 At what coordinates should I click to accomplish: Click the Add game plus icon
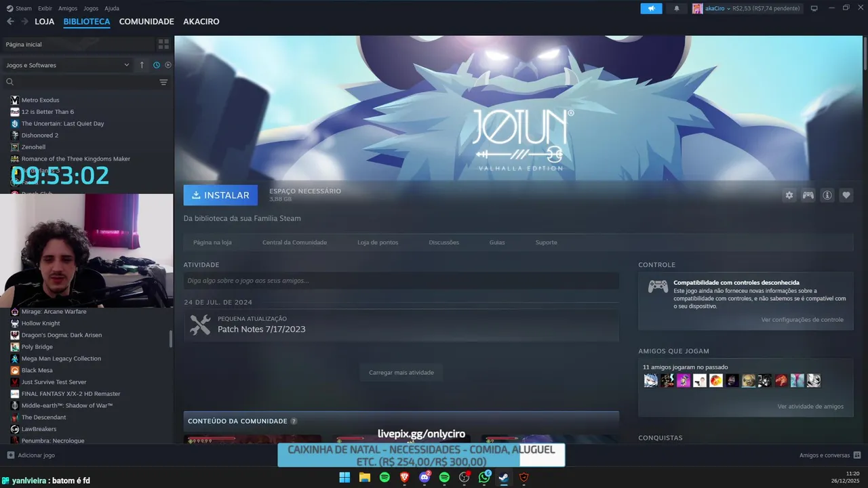[x=10, y=455]
